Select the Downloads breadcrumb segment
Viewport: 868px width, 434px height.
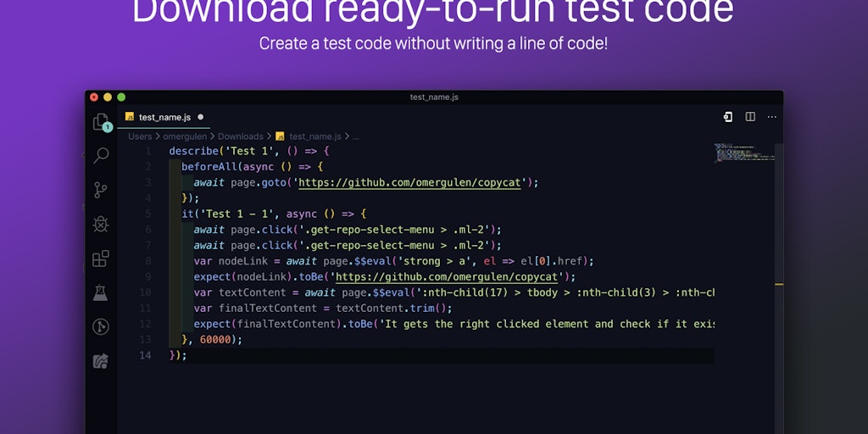tap(240, 136)
